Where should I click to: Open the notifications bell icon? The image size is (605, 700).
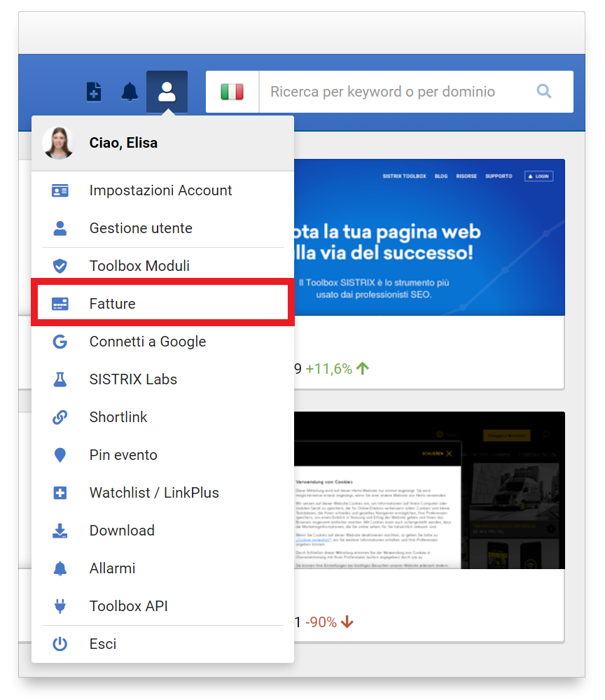click(x=130, y=92)
